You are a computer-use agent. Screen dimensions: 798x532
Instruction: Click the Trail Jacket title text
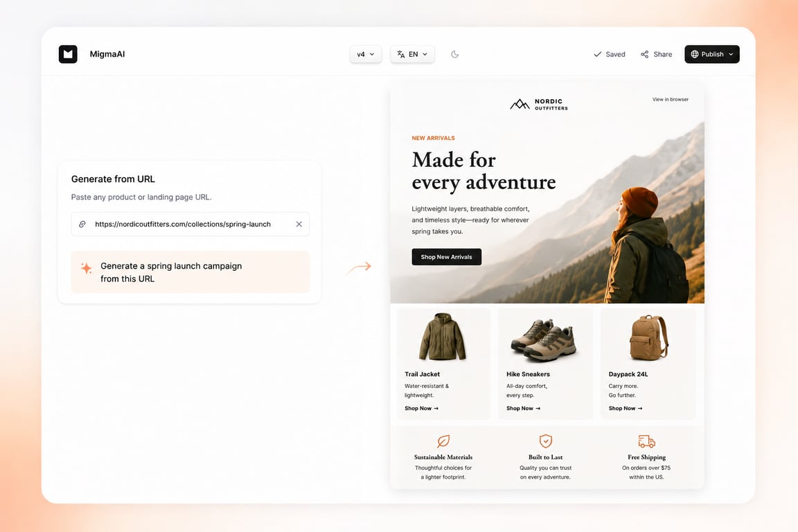pyautogui.click(x=422, y=374)
